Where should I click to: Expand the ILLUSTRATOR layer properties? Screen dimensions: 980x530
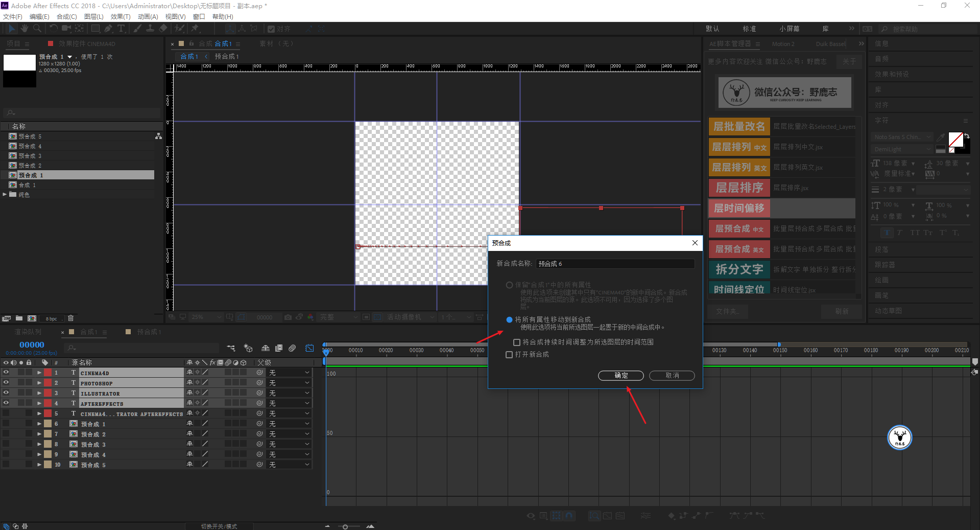[39, 393]
